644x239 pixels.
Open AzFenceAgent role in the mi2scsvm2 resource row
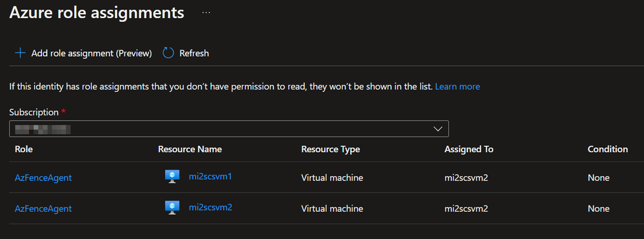43,209
